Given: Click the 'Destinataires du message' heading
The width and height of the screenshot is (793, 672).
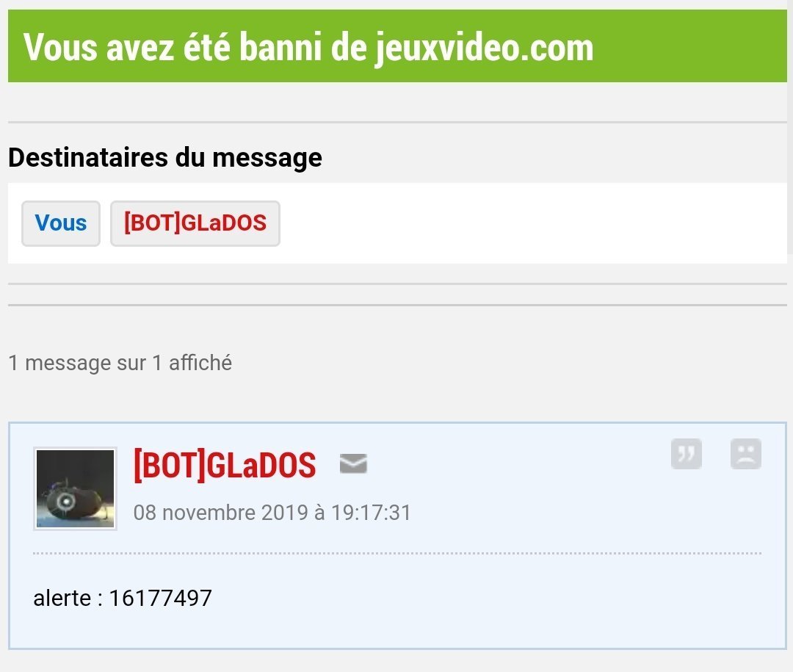Looking at the screenshot, I should [x=165, y=157].
